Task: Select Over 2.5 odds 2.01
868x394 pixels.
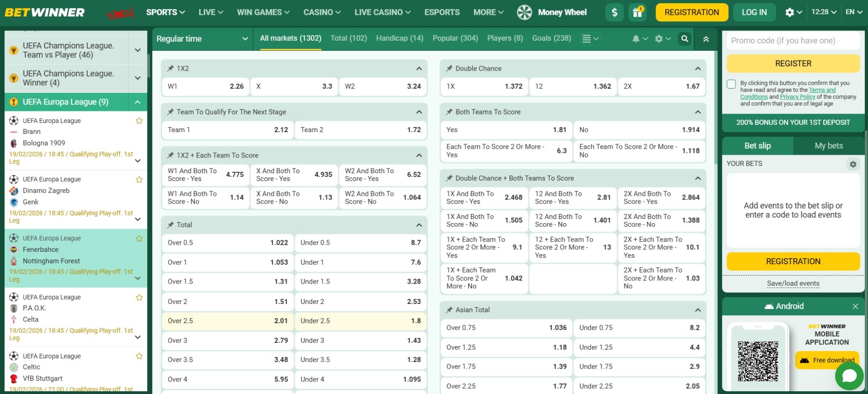Action: (227, 321)
